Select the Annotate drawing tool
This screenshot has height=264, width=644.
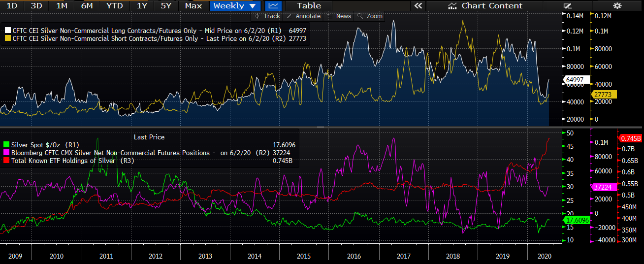pos(303,16)
